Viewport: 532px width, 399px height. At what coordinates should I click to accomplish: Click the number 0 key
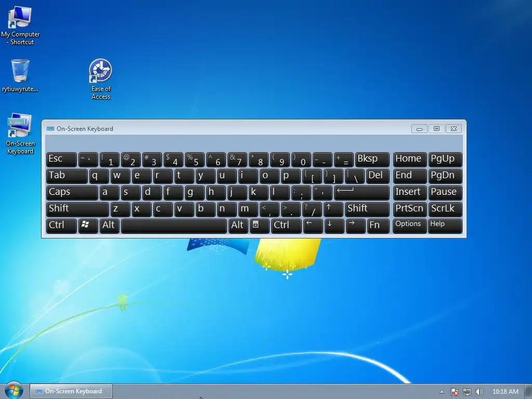click(301, 159)
